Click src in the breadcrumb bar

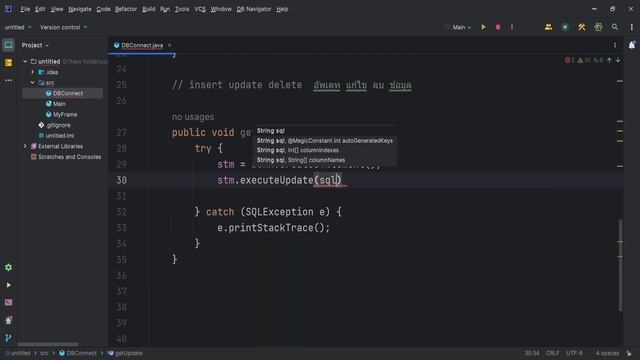[x=44, y=353]
